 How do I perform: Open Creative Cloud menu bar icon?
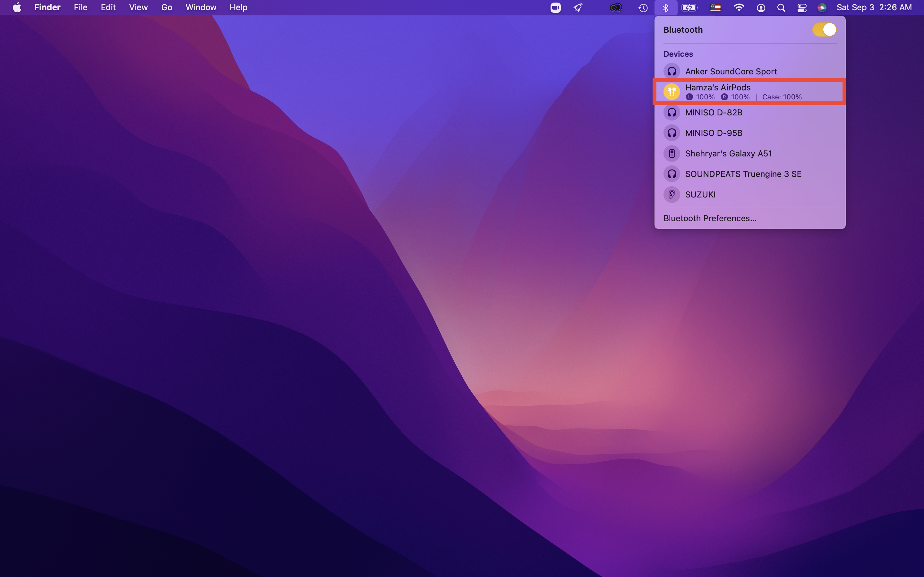(615, 8)
